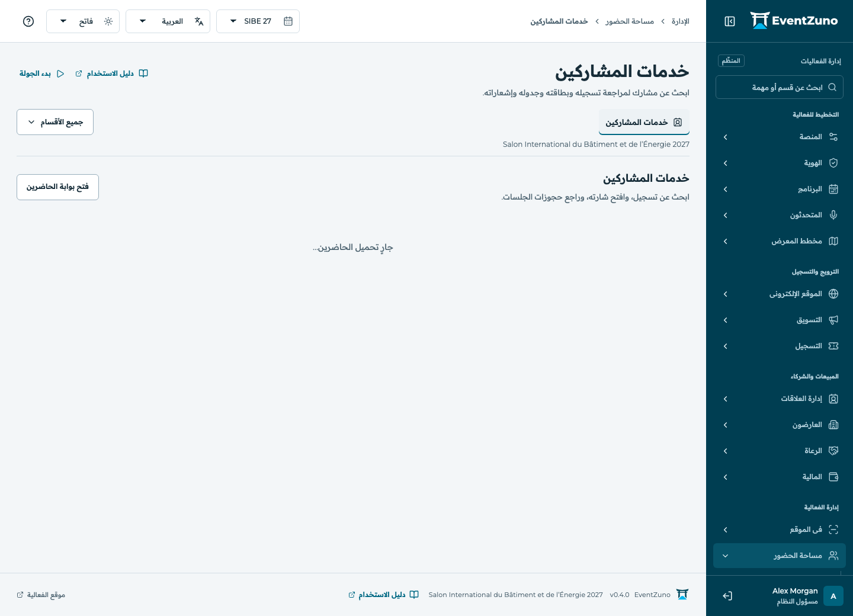Viewport: 853px width, 616px height.
Task: Click the Alex Morgan user avatar
Action: coord(833,596)
